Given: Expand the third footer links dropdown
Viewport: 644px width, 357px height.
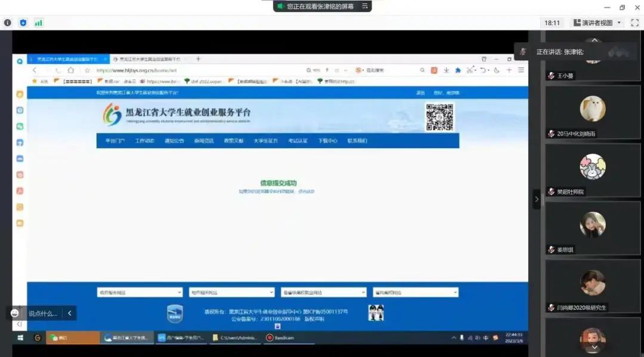Looking at the screenshot, I should pos(324,293).
